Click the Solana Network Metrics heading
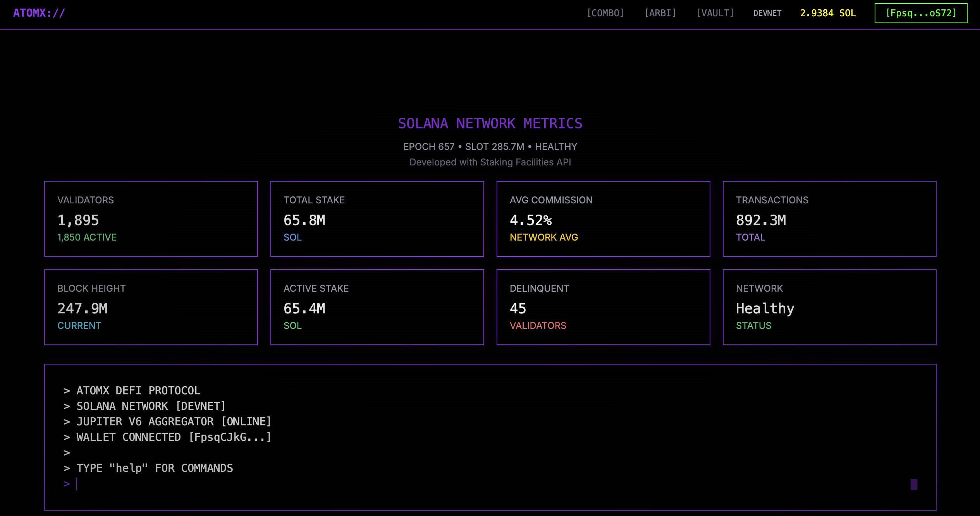This screenshot has height=516, width=980. pyautogui.click(x=490, y=124)
